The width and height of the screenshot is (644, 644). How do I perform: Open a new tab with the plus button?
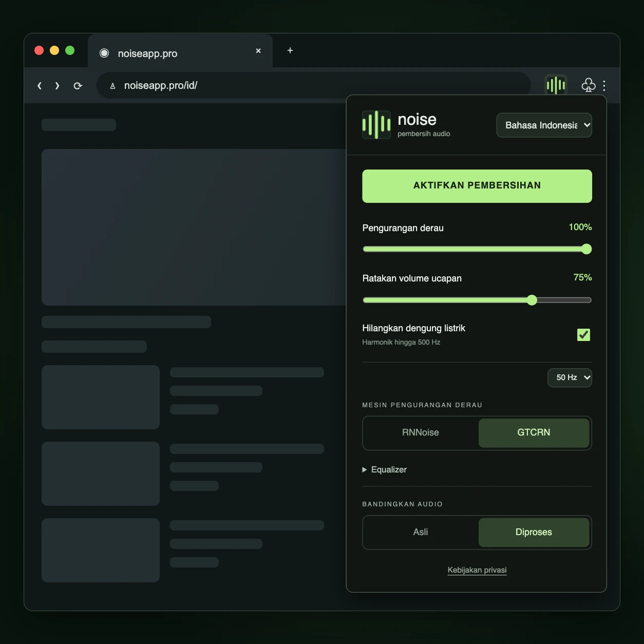[290, 50]
